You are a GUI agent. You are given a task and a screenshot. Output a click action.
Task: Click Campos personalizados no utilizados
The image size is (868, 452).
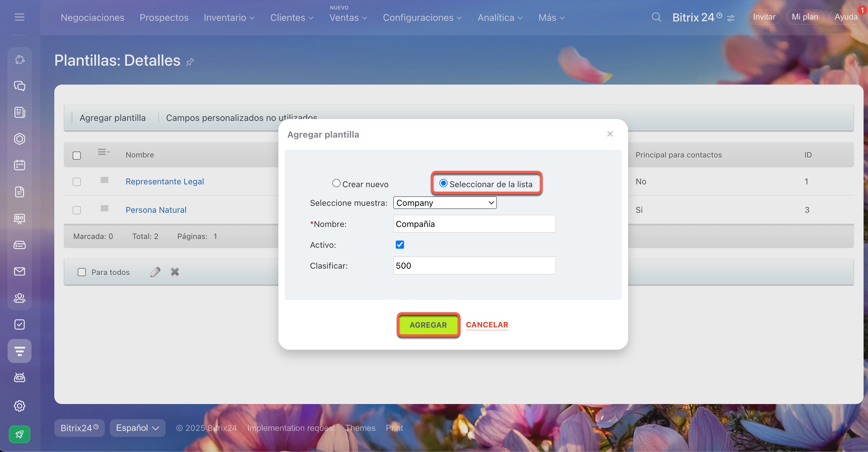241,118
